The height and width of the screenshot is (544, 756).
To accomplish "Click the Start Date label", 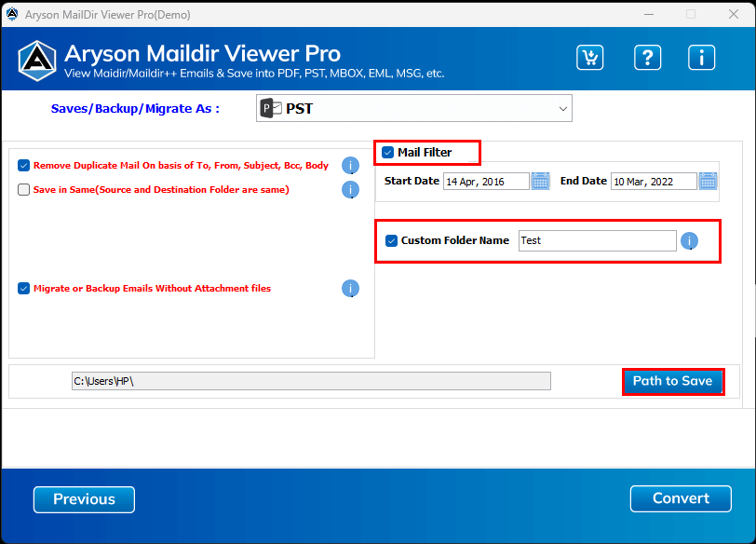I will click(x=412, y=181).
